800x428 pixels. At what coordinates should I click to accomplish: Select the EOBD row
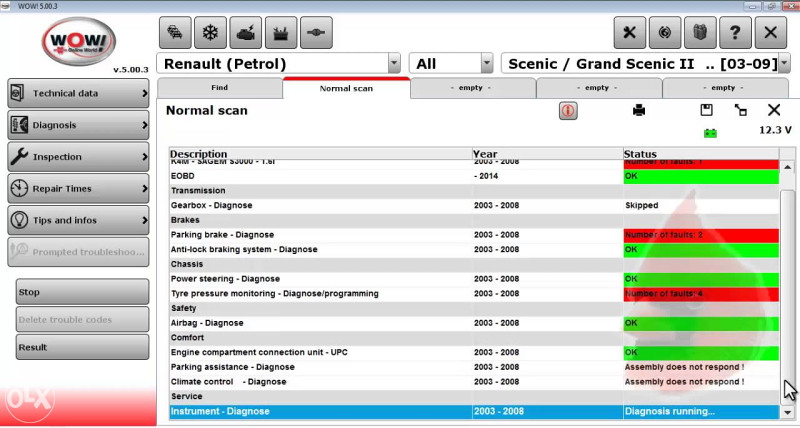pos(474,176)
